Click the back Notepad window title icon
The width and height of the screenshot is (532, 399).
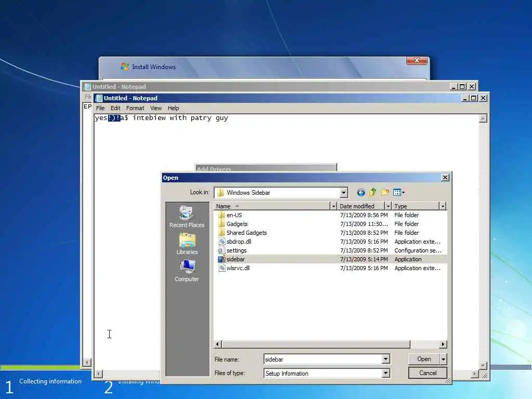(87, 87)
